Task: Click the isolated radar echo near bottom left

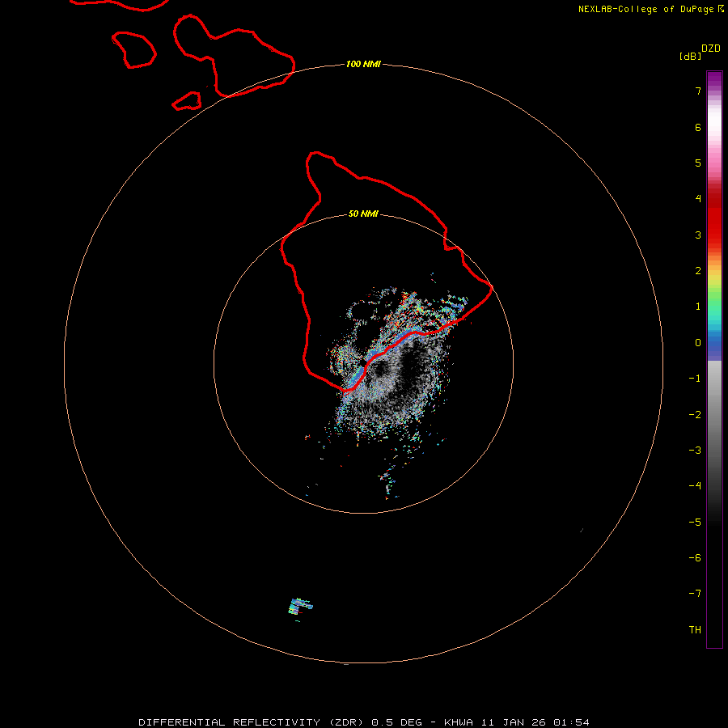Action: pos(300,608)
